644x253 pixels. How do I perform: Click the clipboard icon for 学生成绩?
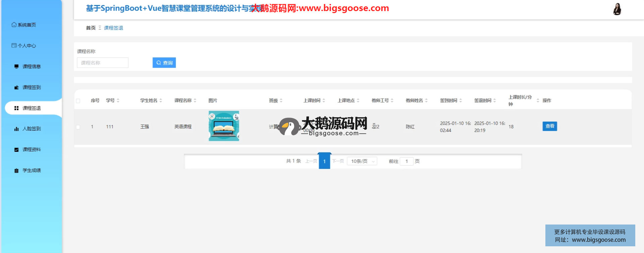coord(16,171)
